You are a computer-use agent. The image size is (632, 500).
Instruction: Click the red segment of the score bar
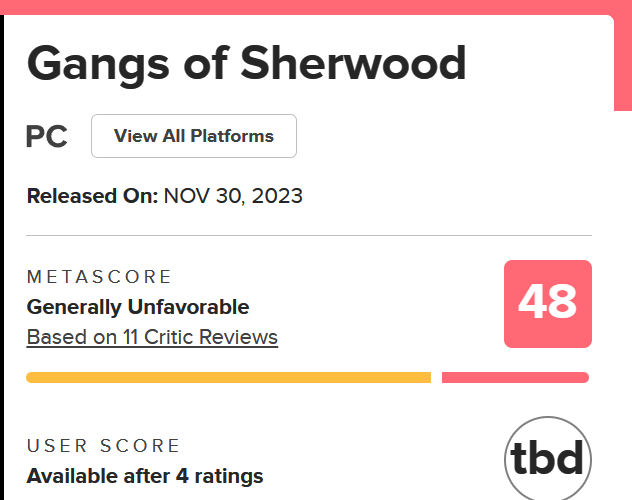click(x=514, y=377)
